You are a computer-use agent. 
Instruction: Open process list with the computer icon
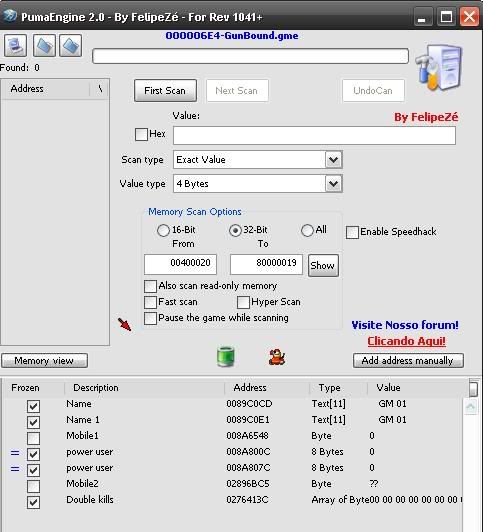coord(15,45)
